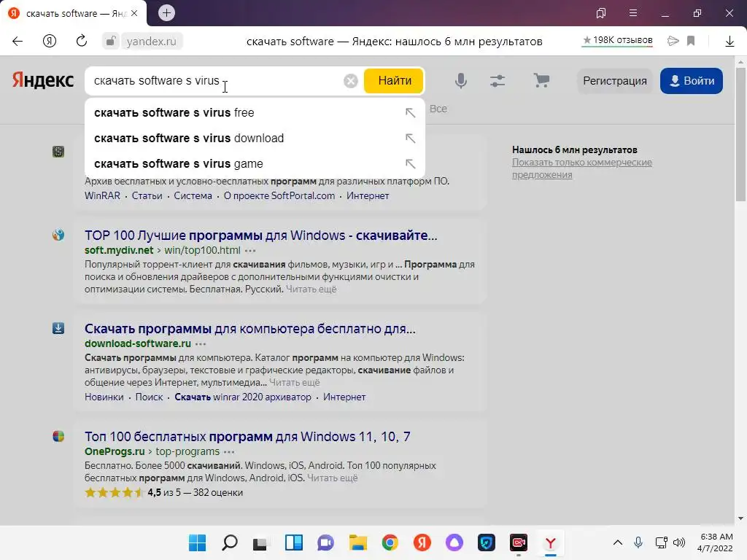Open search settings sliders icon

point(498,81)
